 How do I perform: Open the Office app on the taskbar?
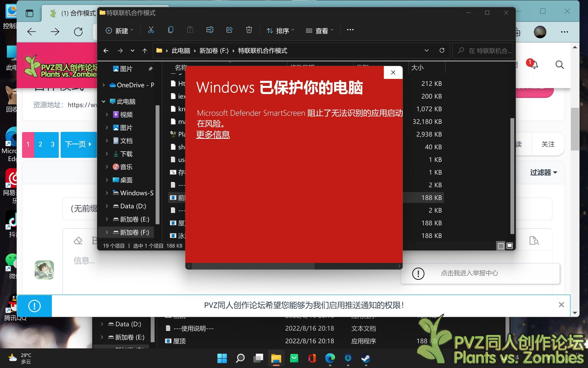tap(312, 358)
